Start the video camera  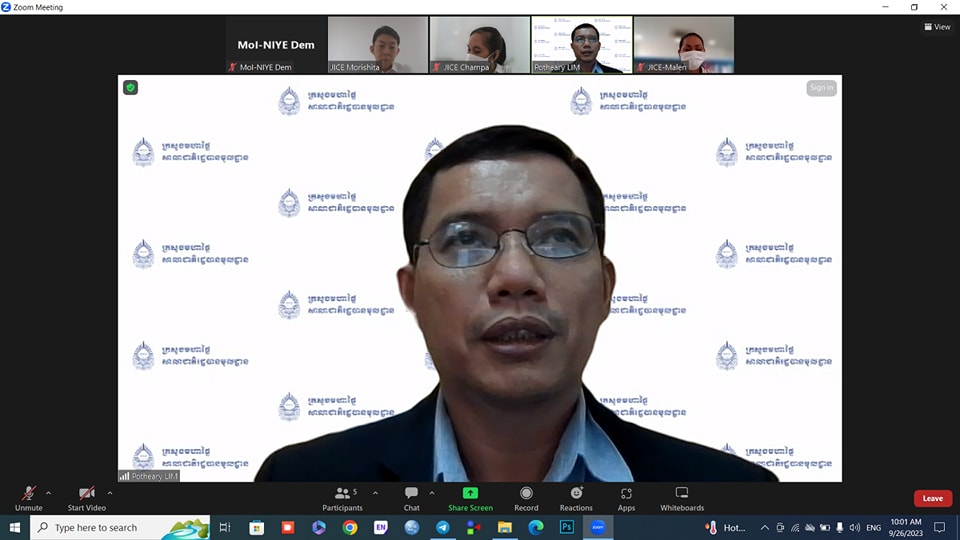(x=86, y=498)
